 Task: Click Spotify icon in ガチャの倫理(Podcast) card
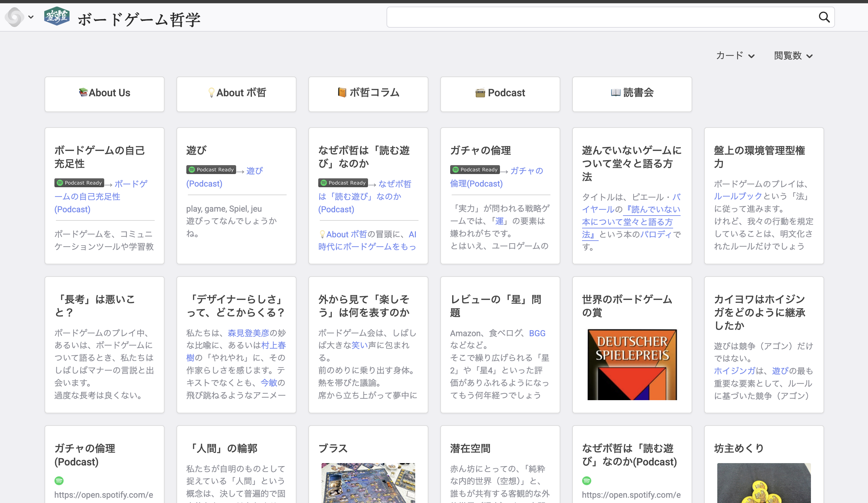tap(59, 480)
